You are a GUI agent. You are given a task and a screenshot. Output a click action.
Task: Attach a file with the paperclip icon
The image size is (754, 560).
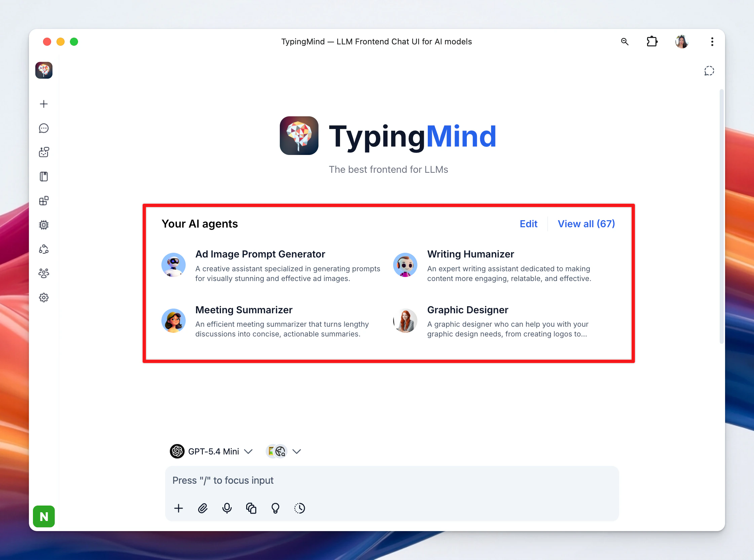(x=202, y=508)
